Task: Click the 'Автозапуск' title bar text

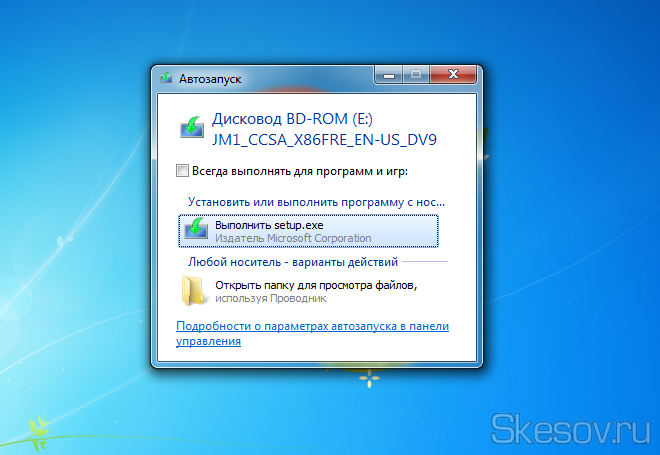Action: tap(209, 77)
